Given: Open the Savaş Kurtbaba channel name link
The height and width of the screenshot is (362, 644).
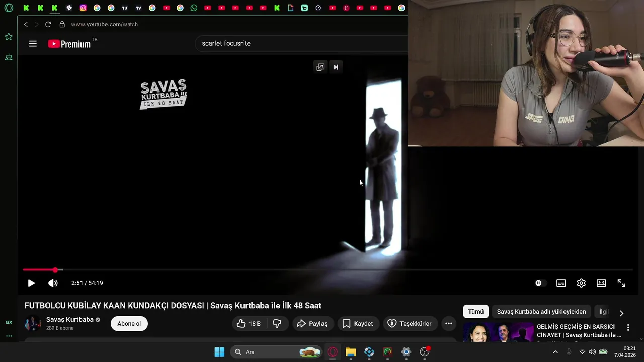Looking at the screenshot, I should click(x=70, y=320).
